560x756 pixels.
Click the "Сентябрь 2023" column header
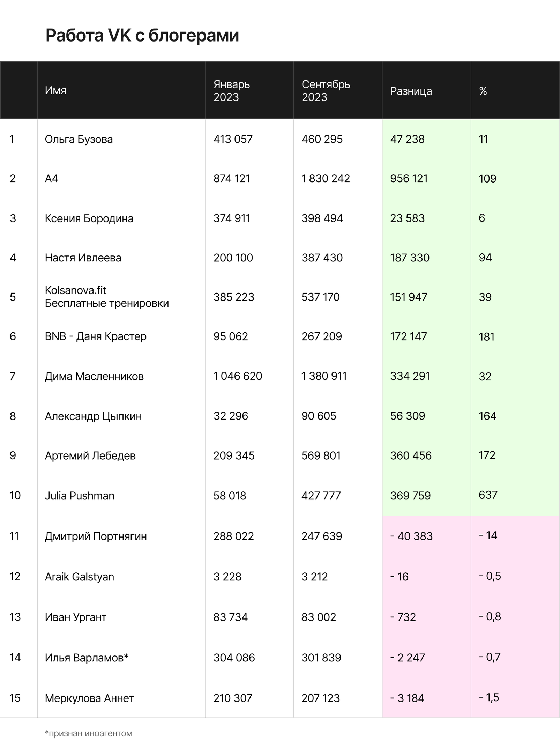(326, 90)
